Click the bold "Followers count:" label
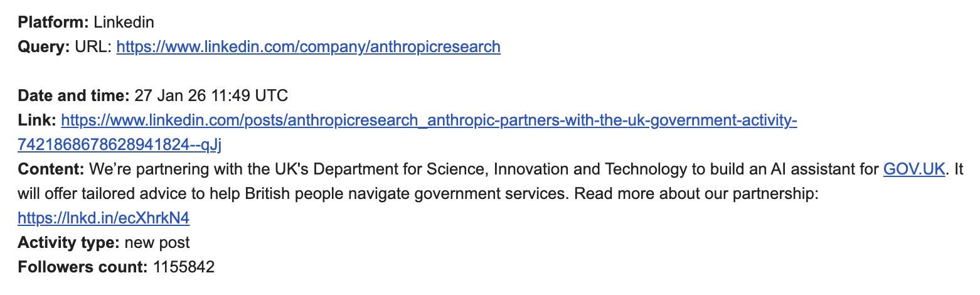This screenshot has height=295, width=980. pyautogui.click(x=82, y=267)
